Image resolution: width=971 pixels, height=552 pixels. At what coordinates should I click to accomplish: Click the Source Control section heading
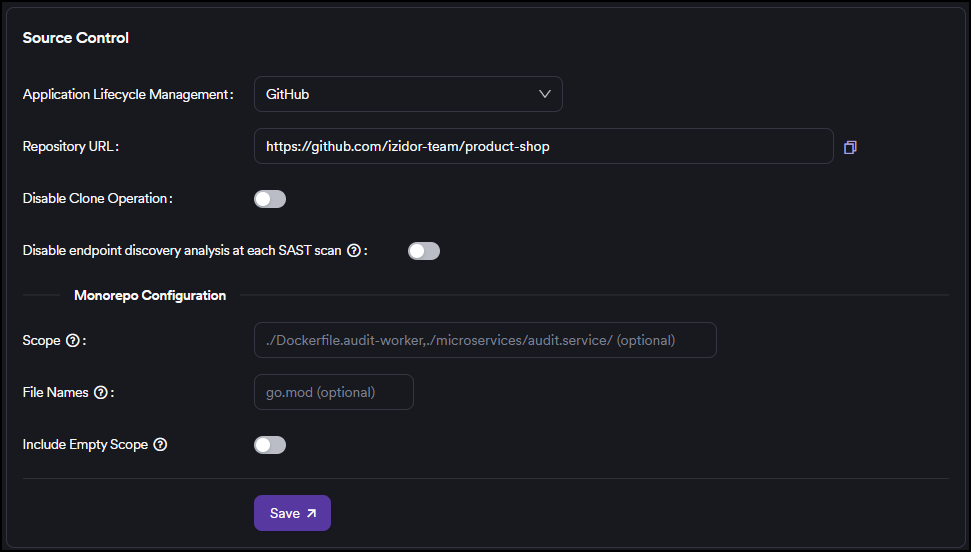tap(76, 38)
